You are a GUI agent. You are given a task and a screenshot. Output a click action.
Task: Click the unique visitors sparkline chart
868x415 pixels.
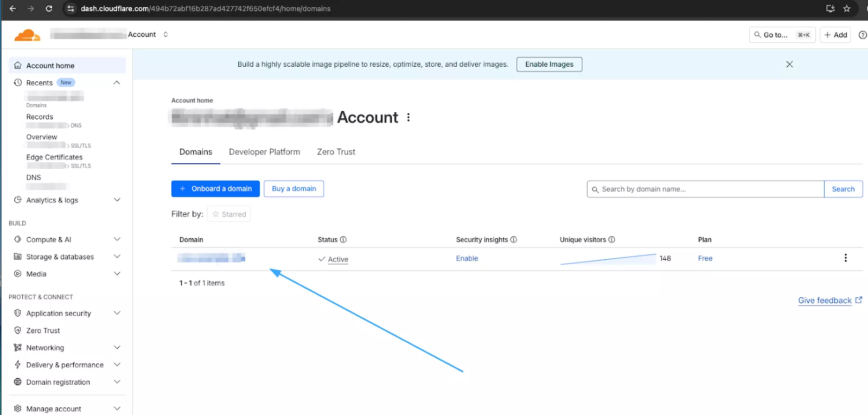tap(608, 259)
